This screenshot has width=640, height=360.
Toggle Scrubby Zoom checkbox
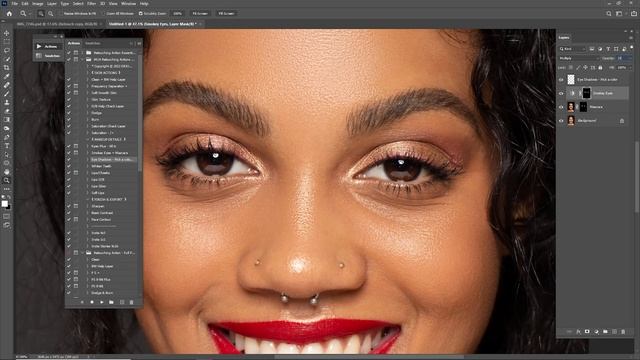tap(140, 13)
